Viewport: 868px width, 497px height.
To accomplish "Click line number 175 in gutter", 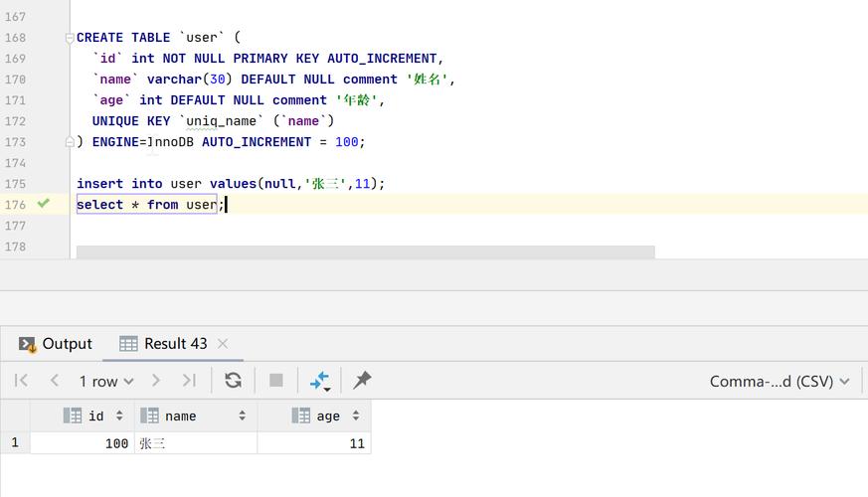I will click(16, 184).
